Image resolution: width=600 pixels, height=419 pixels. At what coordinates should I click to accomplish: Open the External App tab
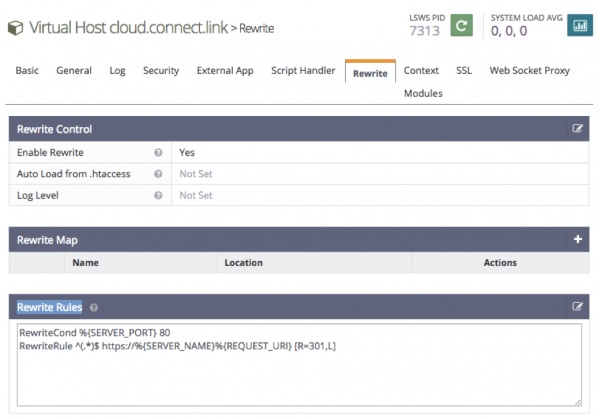225,71
